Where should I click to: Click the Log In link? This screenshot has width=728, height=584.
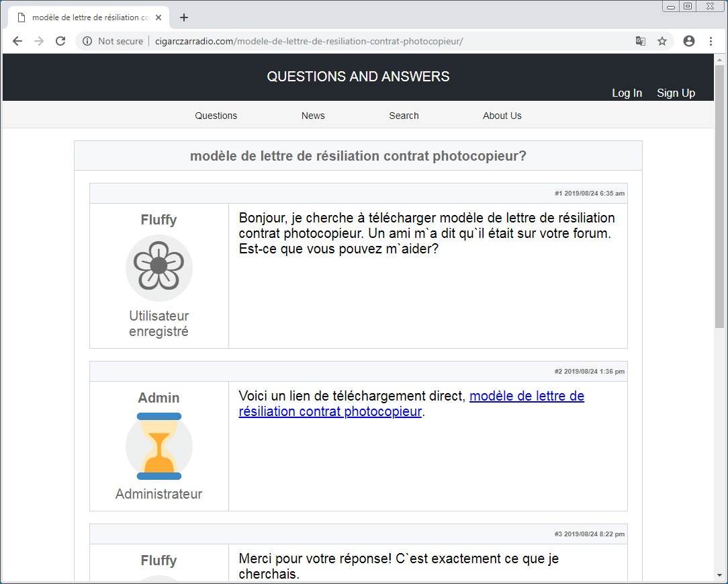[x=627, y=93]
